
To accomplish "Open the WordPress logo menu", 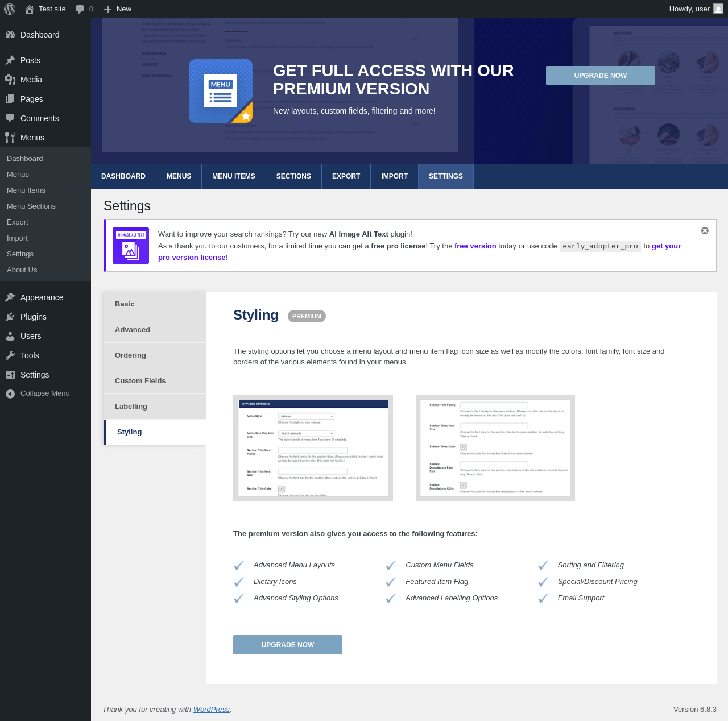I will [x=10, y=9].
